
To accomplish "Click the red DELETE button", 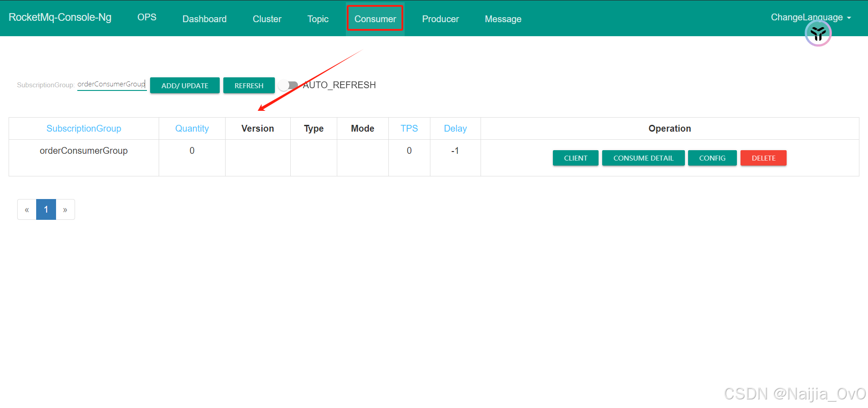I will 764,158.
